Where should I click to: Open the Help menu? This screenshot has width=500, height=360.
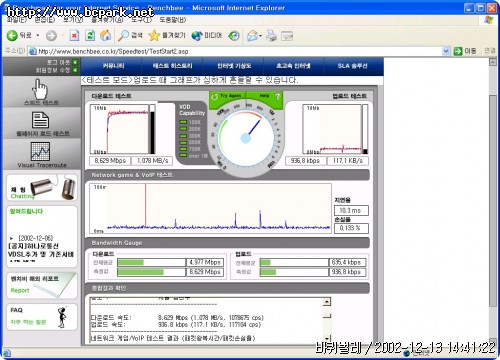point(172,20)
